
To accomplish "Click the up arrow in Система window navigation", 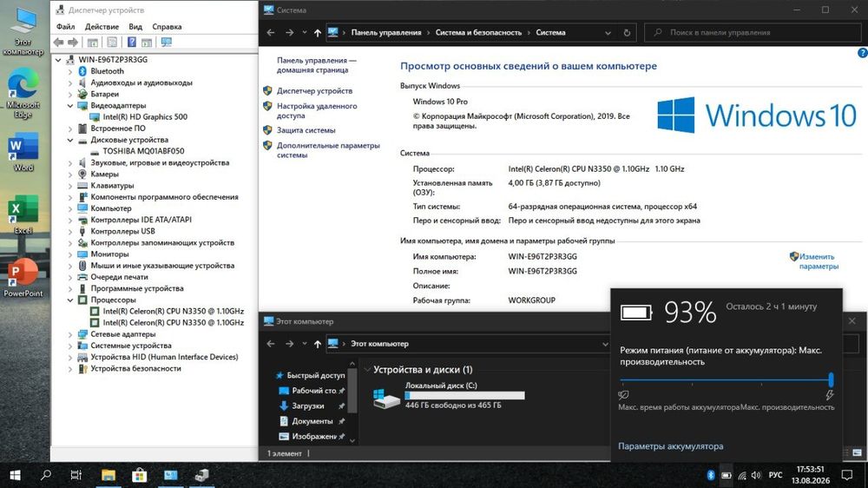I will (x=317, y=33).
